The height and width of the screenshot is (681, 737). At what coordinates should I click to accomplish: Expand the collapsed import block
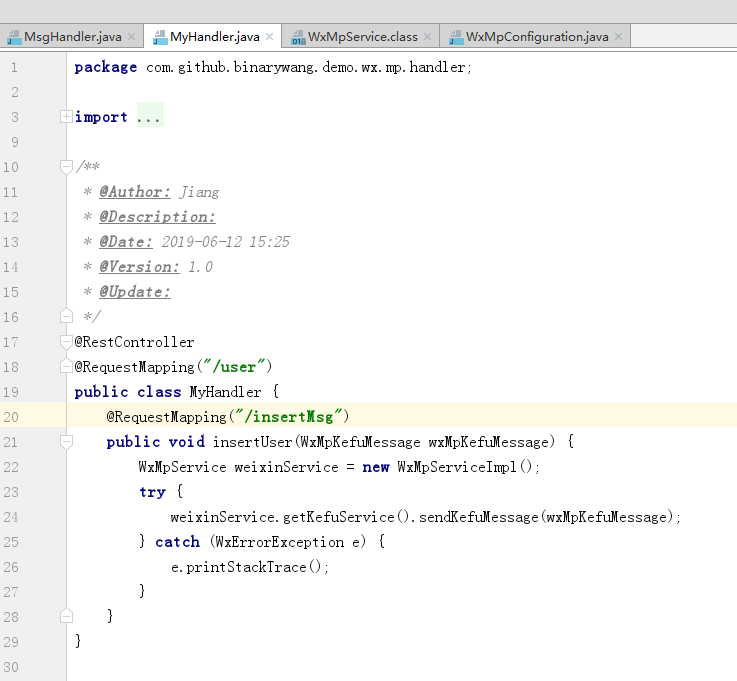[66, 117]
